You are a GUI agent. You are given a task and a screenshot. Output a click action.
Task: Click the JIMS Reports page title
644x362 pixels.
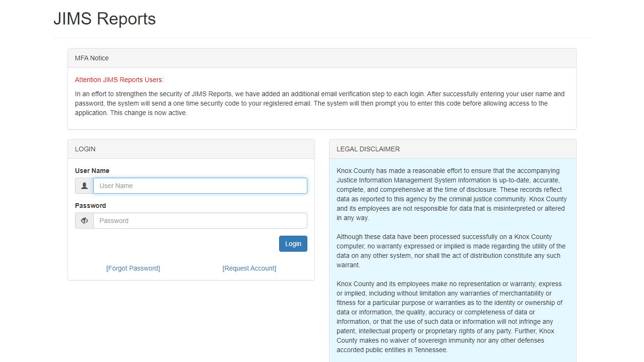(x=105, y=19)
